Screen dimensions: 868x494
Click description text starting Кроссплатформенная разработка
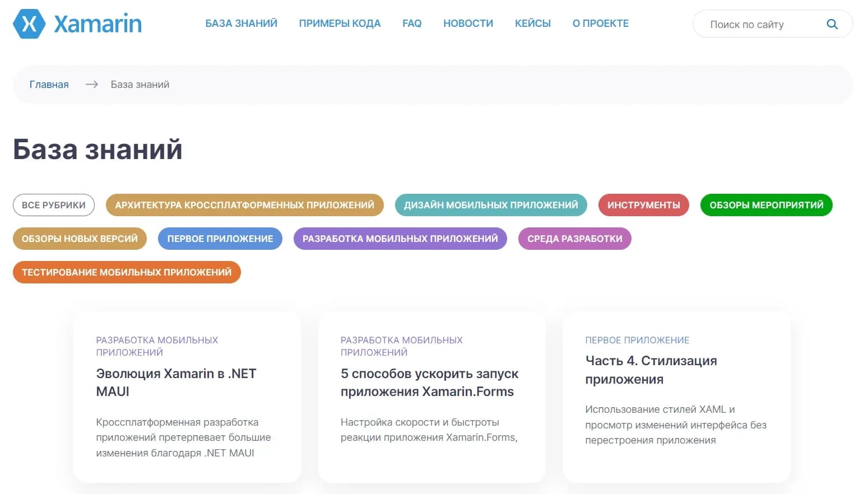click(183, 437)
